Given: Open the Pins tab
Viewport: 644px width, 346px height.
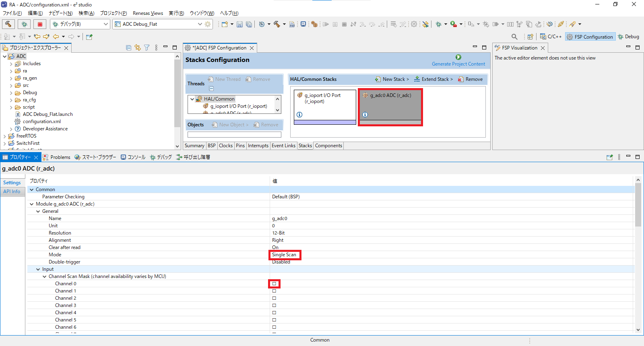Looking at the screenshot, I should pyautogui.click(x=240, y=146).
